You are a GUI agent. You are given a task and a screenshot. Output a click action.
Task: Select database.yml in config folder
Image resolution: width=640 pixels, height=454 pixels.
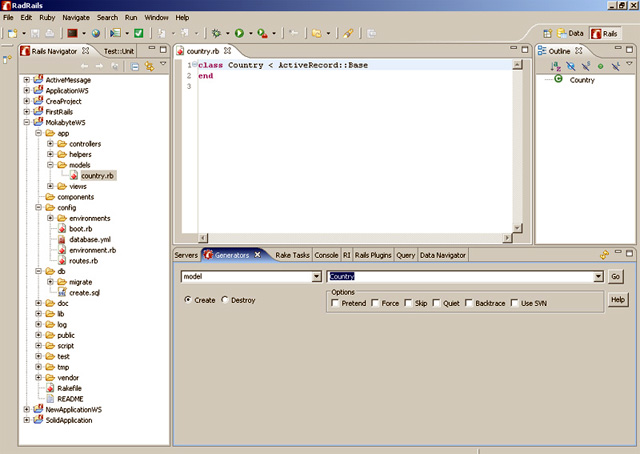(90, 239)
